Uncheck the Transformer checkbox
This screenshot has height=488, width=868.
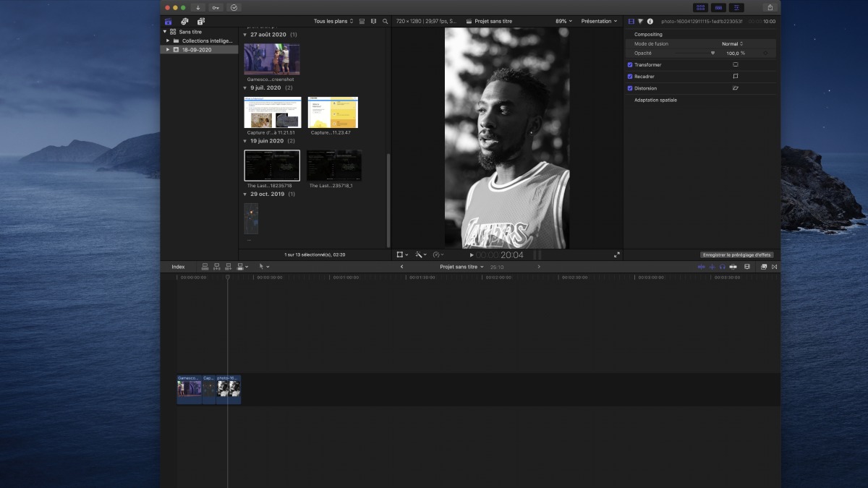[x=630, y=64]
